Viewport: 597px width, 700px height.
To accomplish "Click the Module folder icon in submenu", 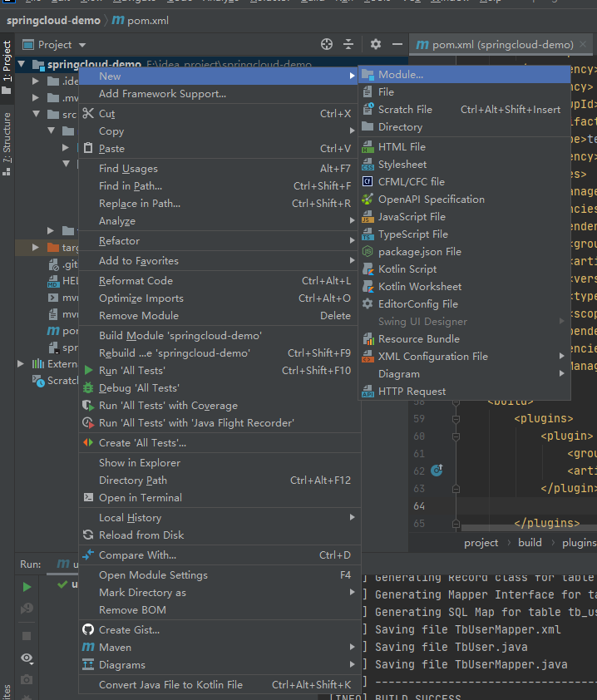I will [368, 75].
